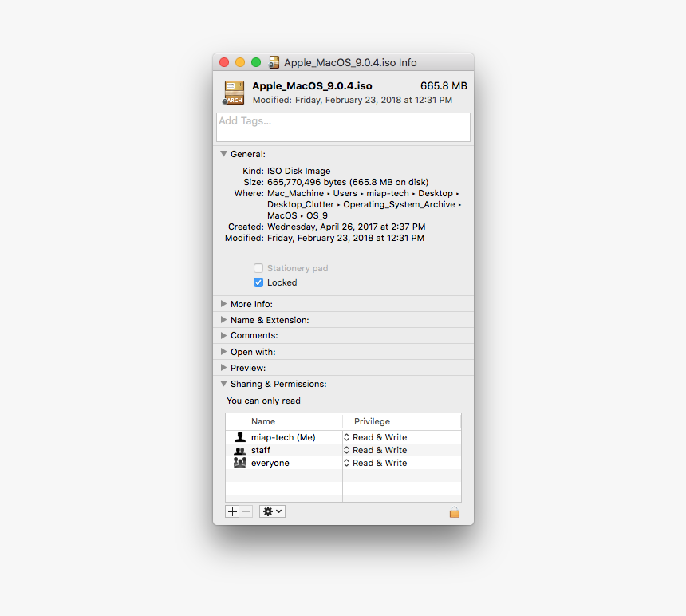Click the ISO Disk Image kind value
Screen dimensions: 686x616
tap(299, 171)
